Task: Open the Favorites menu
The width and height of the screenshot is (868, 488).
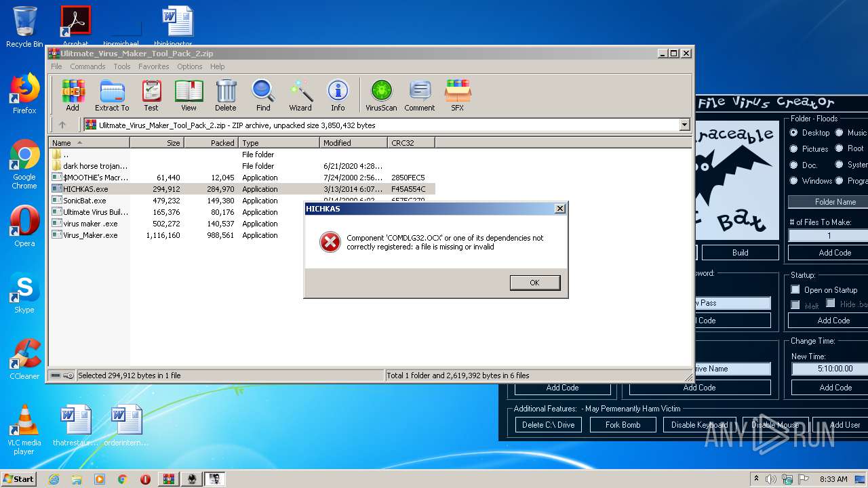Action: pyautogui.click(x=154, y=66)
